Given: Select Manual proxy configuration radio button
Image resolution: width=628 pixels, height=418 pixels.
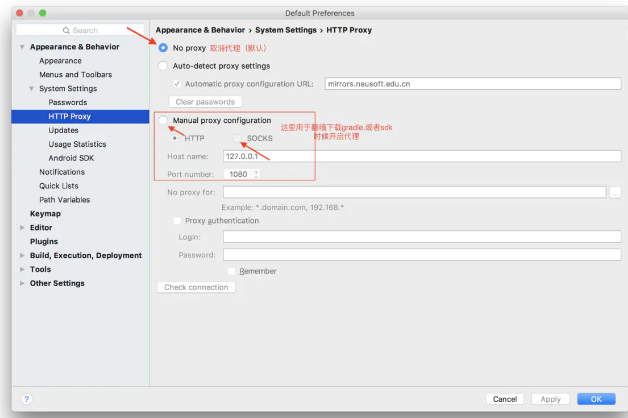Looking at the screenshot, I should tap(163, 120).
